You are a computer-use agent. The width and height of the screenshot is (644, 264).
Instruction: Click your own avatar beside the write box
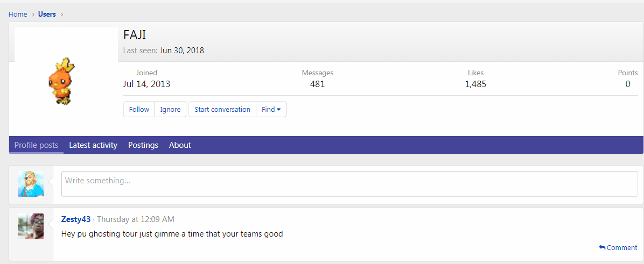click(31, 184)
